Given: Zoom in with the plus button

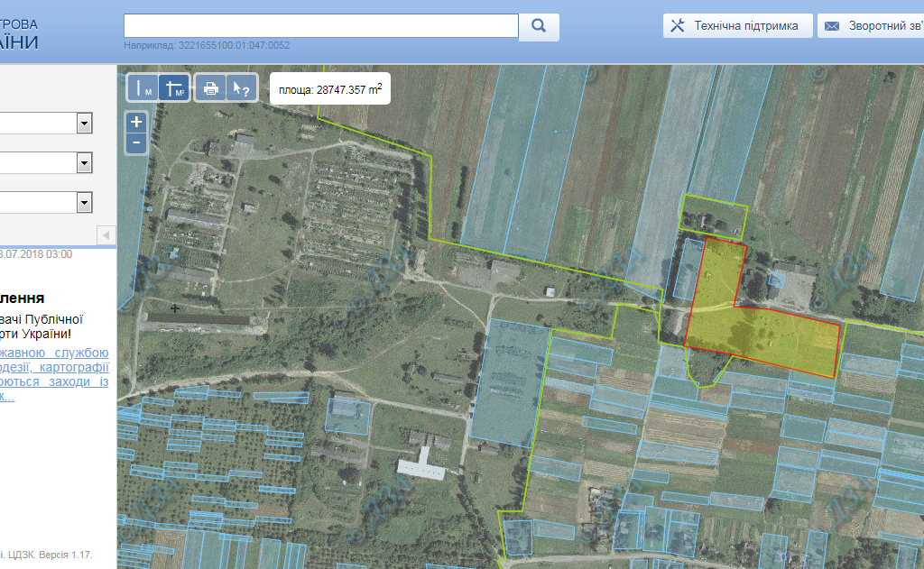Looking at the screenshot, I should 136,122.
